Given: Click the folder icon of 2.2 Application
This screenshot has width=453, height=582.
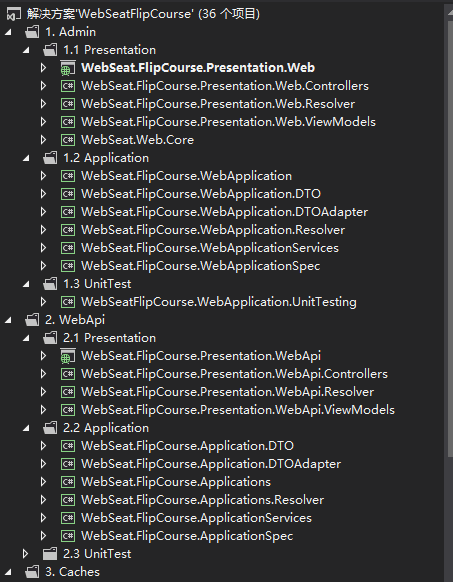Looking at the screenshot, I should click(x=50, y=428).
